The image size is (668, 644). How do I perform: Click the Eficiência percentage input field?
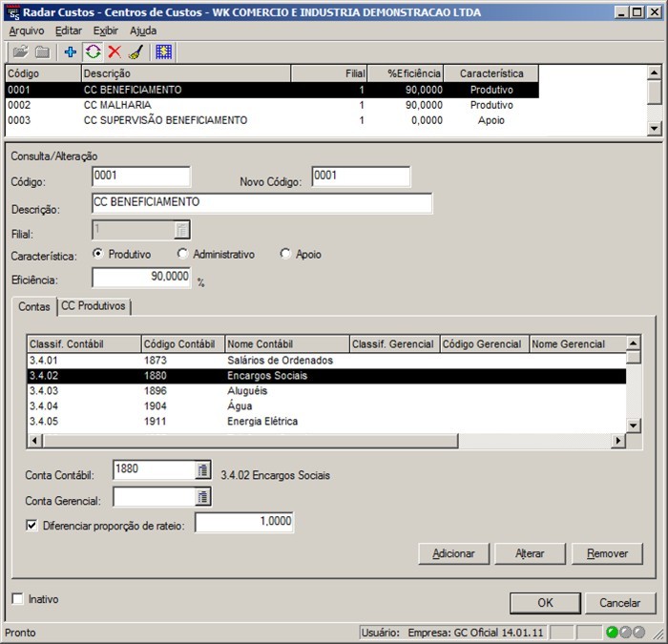(x=141, y=278)
